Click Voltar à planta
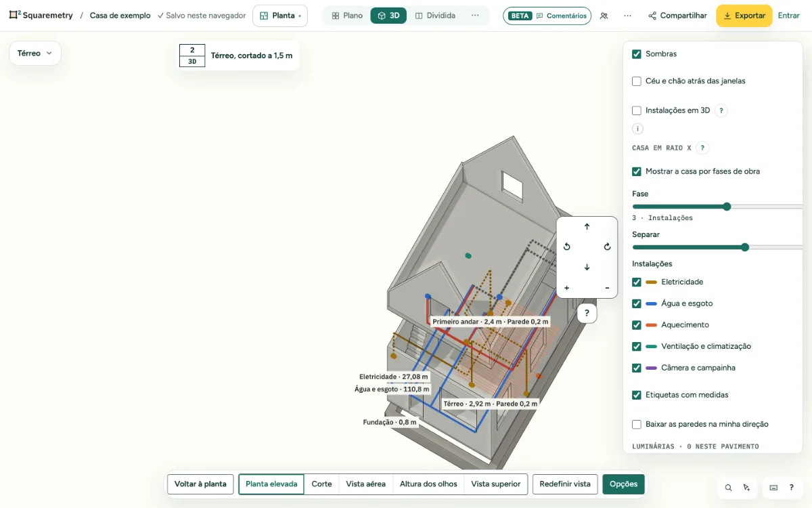The image size is (812, 508). pos(200,484)
